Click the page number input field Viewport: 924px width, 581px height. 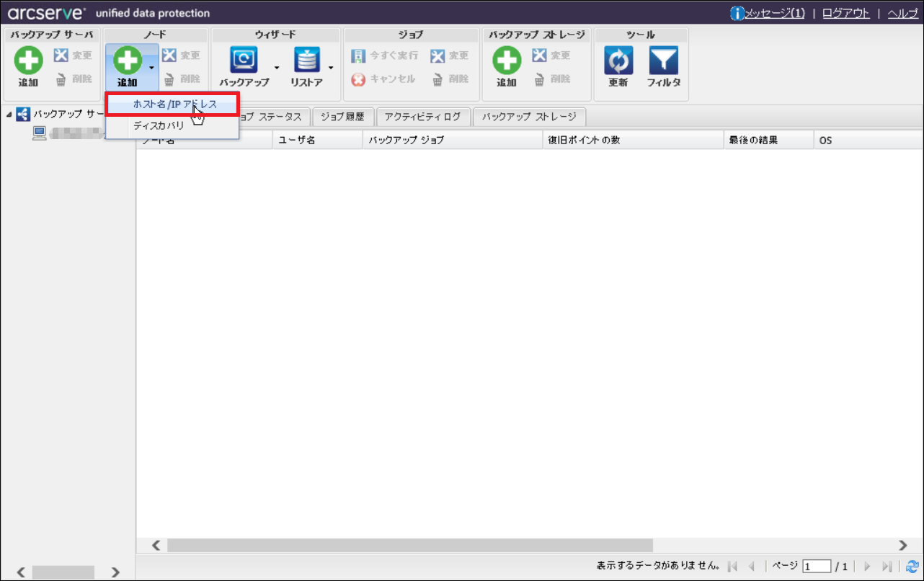(x=817, y=567)
